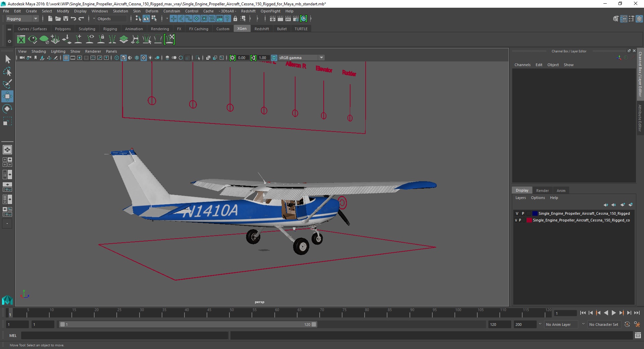Click move layer up arrow icon
The image size is (644, 349).
pos(606,205)
